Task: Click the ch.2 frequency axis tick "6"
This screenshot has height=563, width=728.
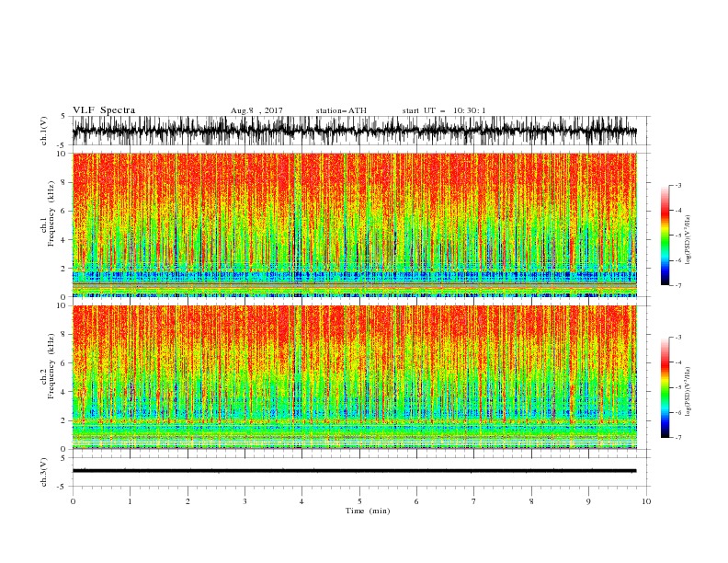Action: [x=64, y=363]
